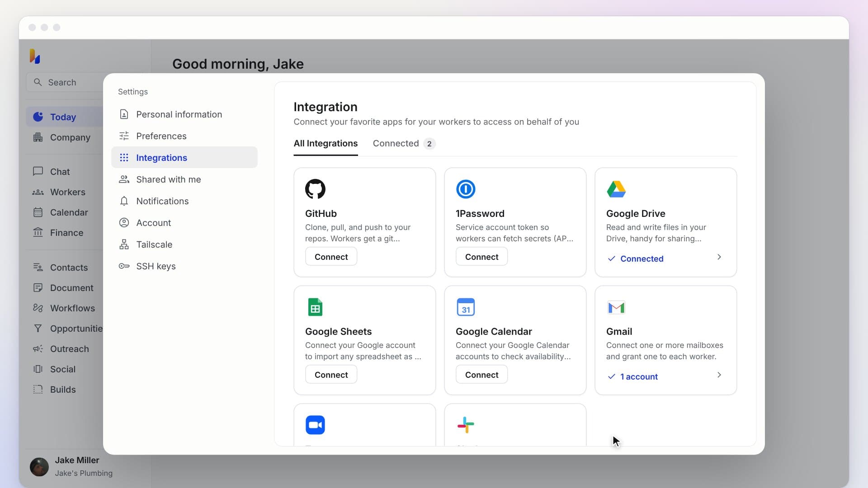This screenshot has height=488, width=868.
Task: Click the Account person icon
Action: (124, 222)
